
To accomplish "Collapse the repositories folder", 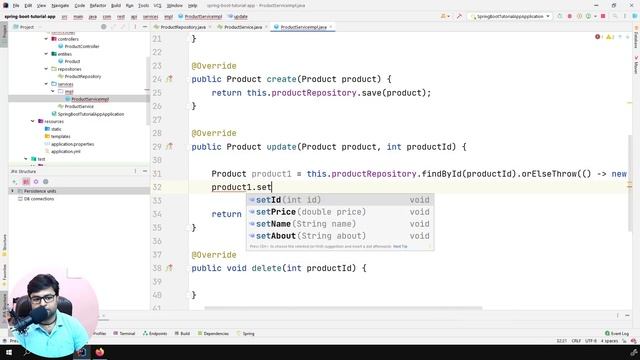I will pos(46,69).
